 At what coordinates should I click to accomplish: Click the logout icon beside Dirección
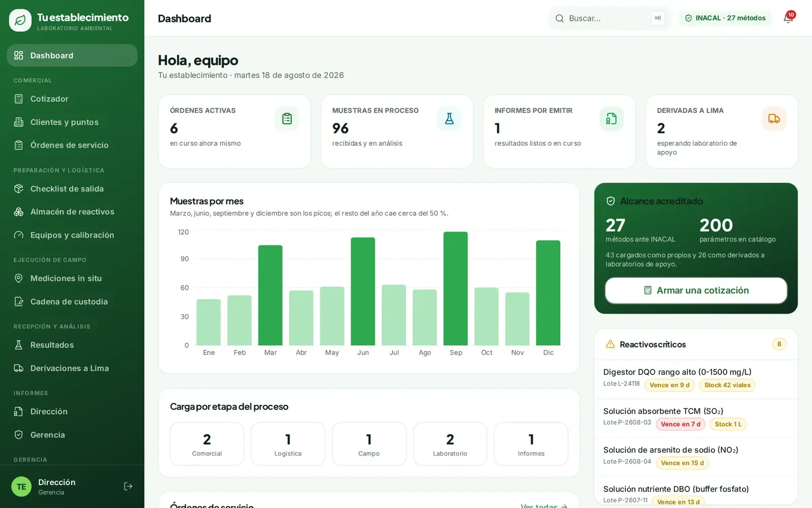click(128, 486)
